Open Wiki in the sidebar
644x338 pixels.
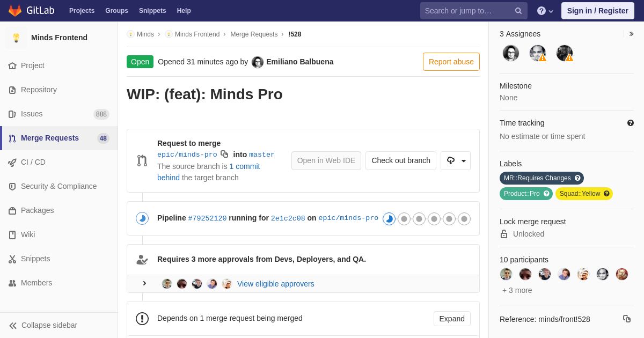pyautogui.click(x=59, y=234)
